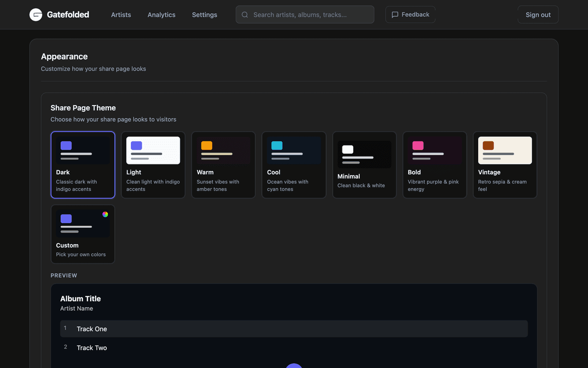Click Track Two row in the preview
This screenshot has width=588, height=368.
[x=294, y=347]
